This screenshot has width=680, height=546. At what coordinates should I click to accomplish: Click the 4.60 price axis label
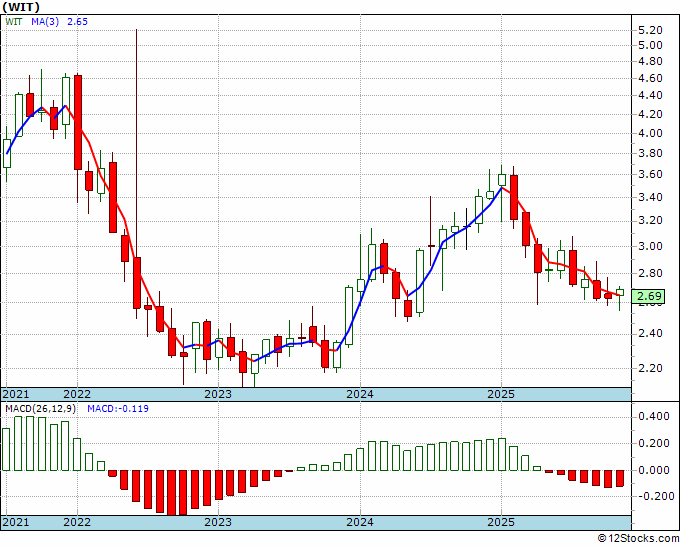click(650, 78)
